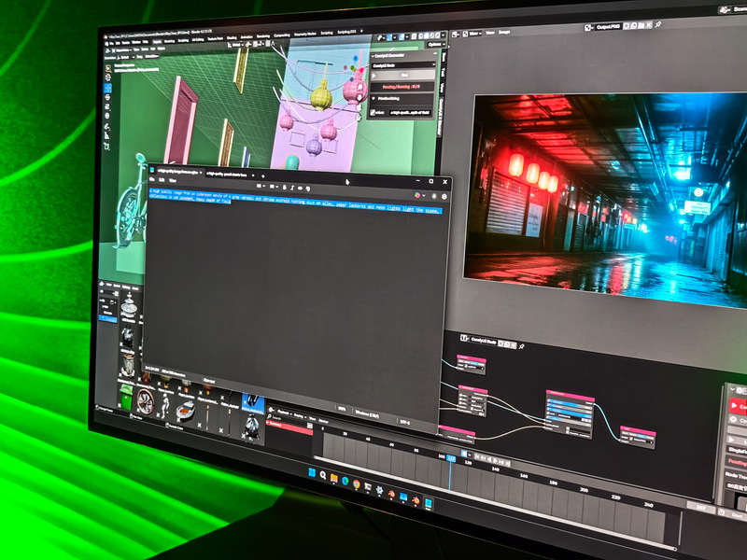Switch to the Layout workspace tab
This screenshot has width=747, height=560.
[x=157, y=42]
